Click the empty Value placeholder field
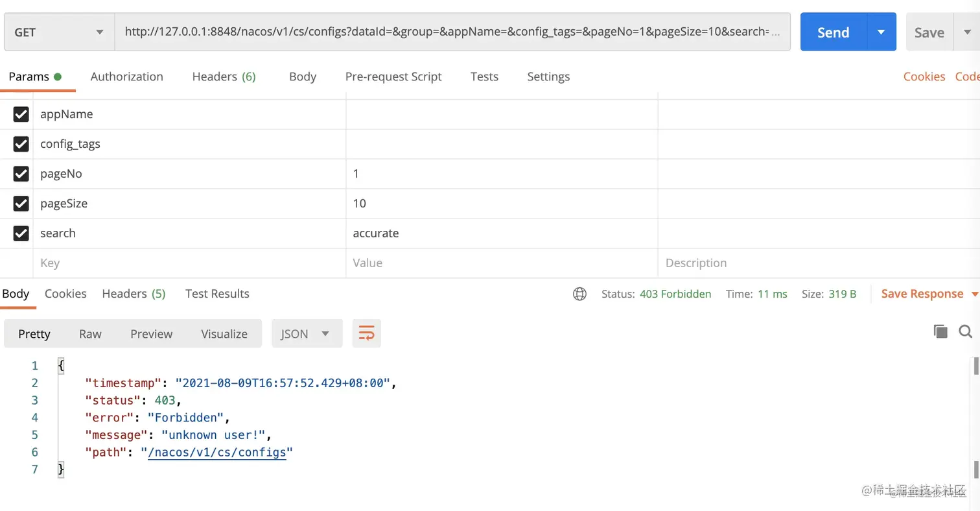The image size is (980, 511). [502, 263]
